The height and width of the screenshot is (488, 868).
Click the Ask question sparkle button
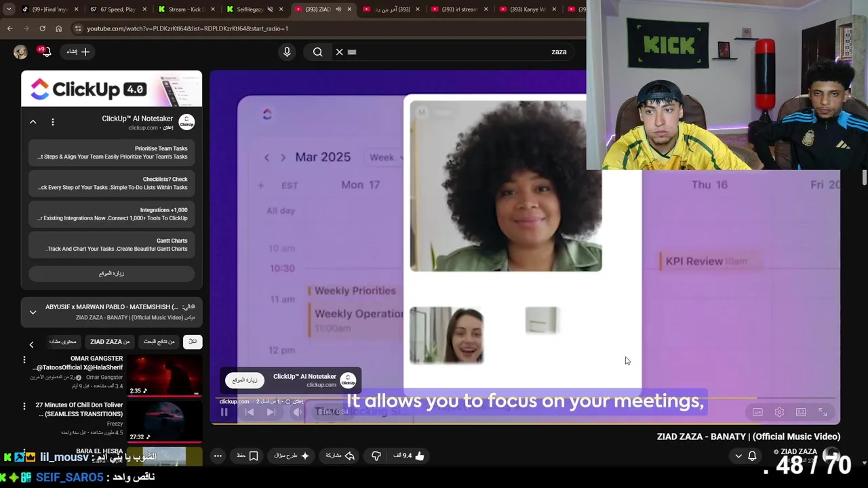click(x=292, y=456)
